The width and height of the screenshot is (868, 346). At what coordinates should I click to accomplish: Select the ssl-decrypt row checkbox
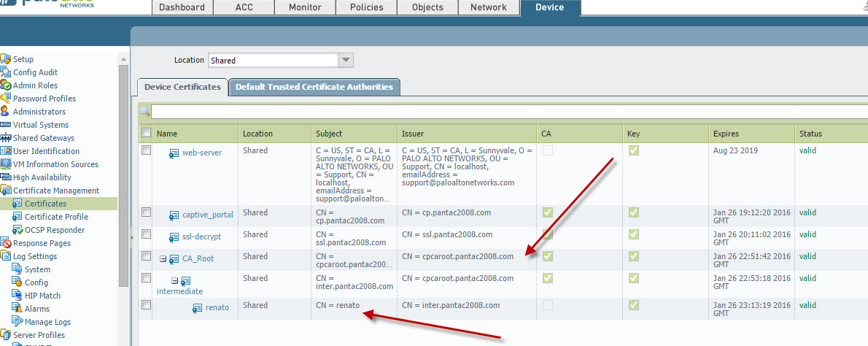click(146, 234)
